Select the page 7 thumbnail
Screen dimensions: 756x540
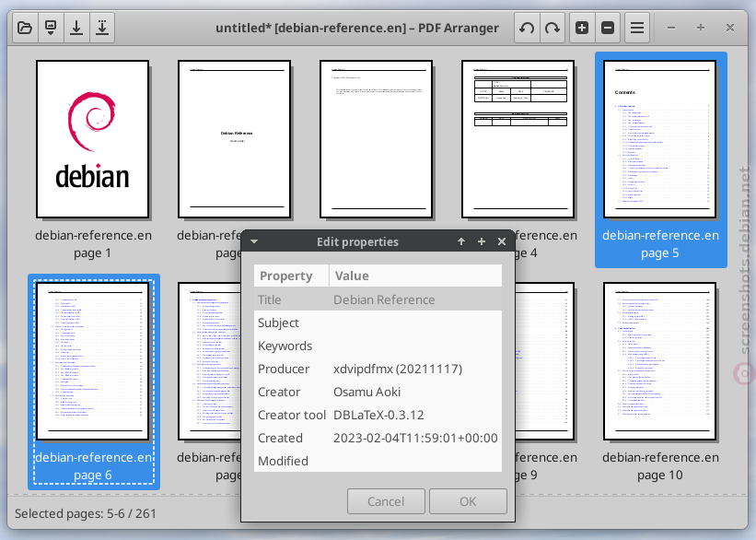point(209,361)
